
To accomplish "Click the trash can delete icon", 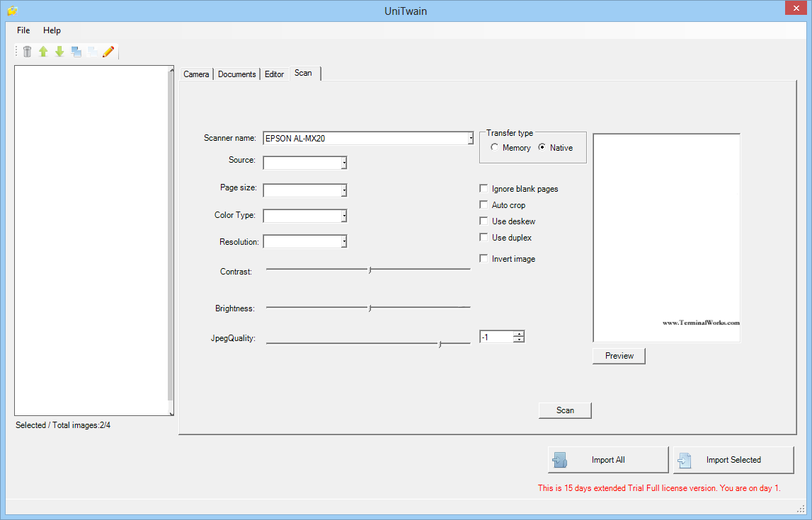I will 28,51.
